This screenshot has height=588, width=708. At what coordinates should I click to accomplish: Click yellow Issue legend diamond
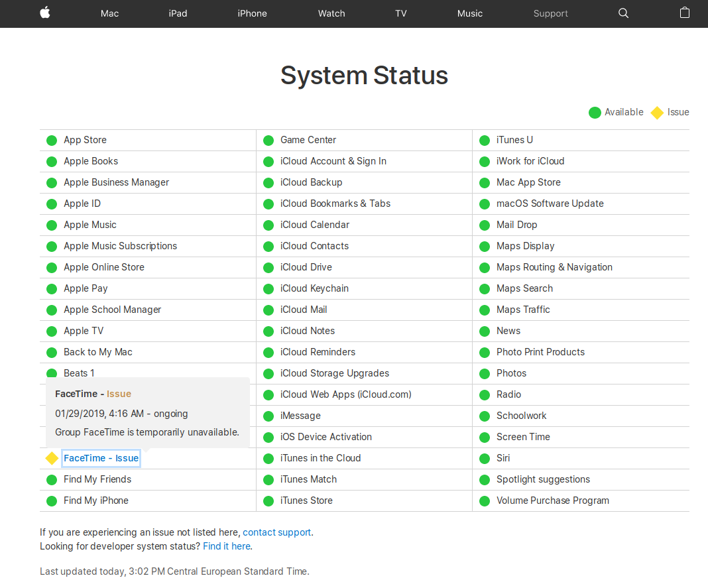pyautogui.click(x=657, y=113)
